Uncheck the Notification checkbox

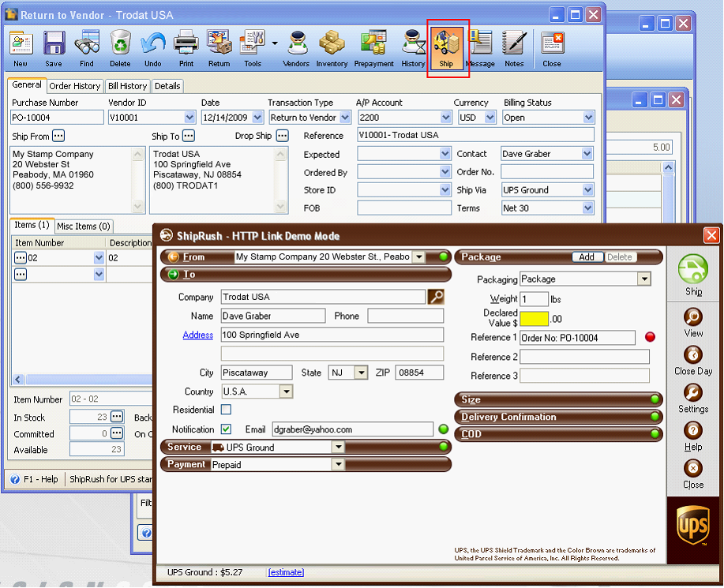pos(227,429)
